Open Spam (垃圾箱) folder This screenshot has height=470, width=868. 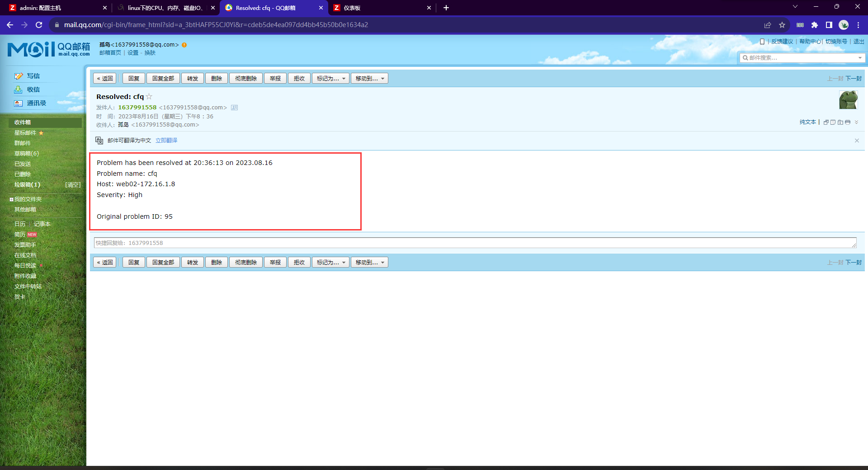click(x=27, y=185)
